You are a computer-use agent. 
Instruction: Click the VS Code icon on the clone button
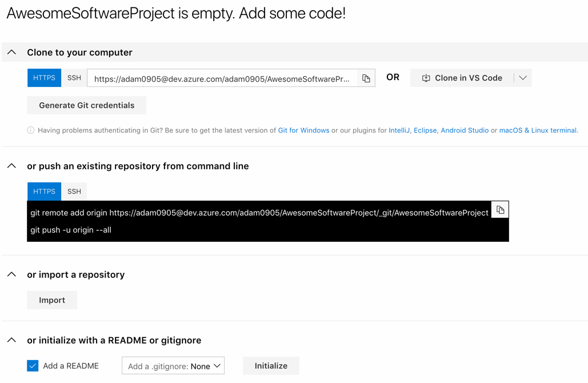click(x=426, y=78)
